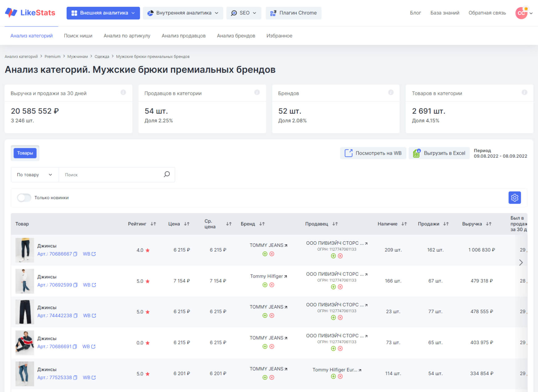Viewport: 538px width, 392px height.
Task: Switch to Анализ категорий tab
Action: point(31,36)
